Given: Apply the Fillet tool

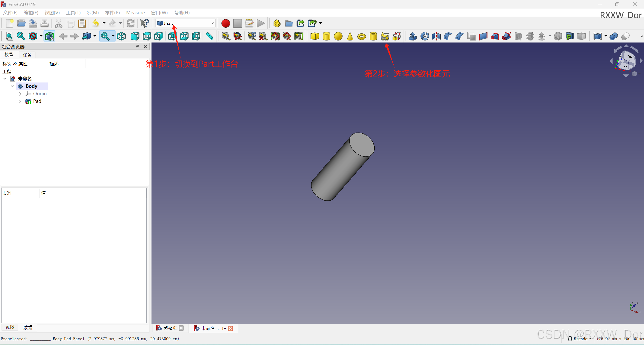Looking at the screenshot, I should pyautogui.click(x=447, y=36).
